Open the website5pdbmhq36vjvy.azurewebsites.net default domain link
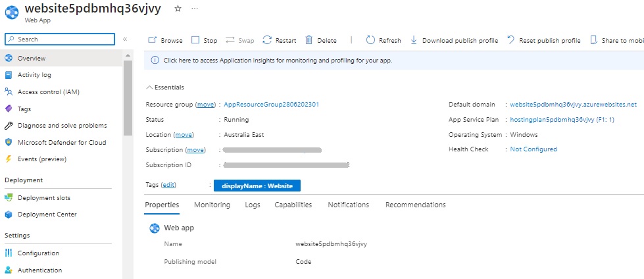 tap(574, 105)
